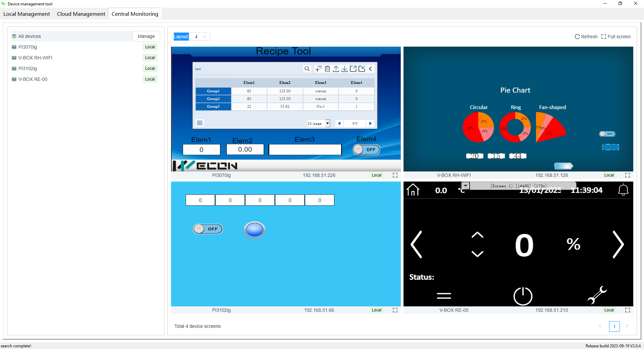Click the power icon on V-BOX RE-00
The height and width of the screenshot is (349, 644).
[x=523, y=296]
